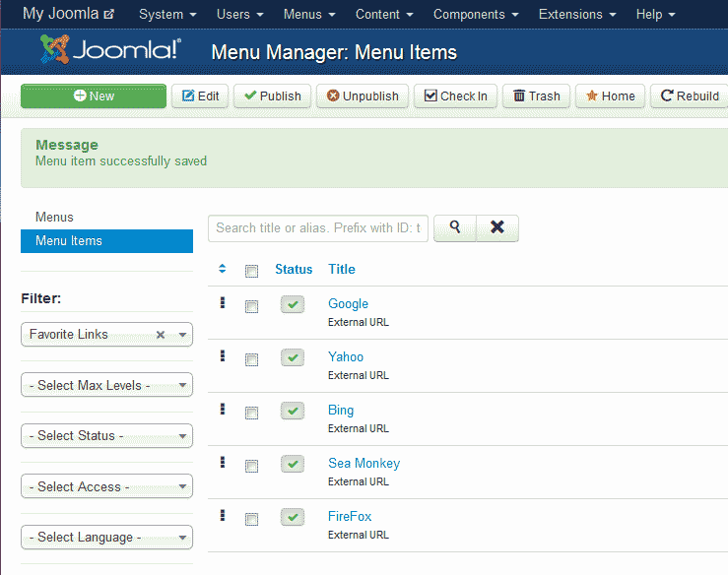Open the Select Max Levels dropdown
The image size is (728, 575).
point(106,385)
